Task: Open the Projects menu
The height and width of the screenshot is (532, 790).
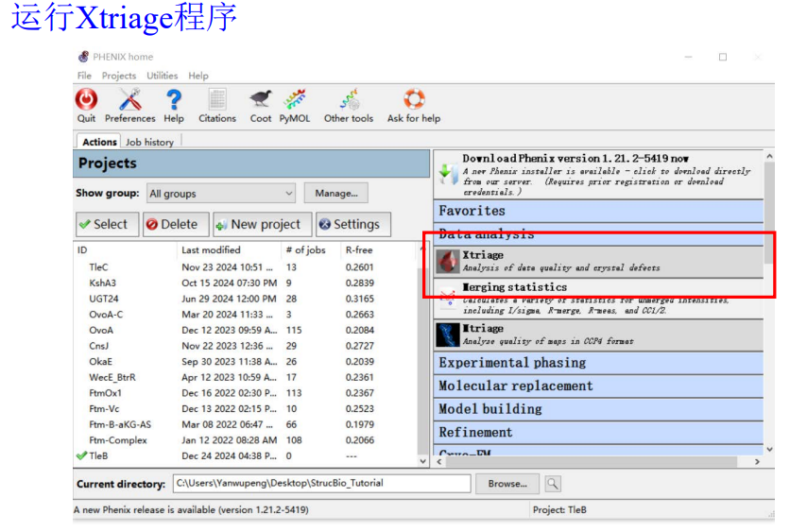Action: pyautogui.click(x=119, y=76)
